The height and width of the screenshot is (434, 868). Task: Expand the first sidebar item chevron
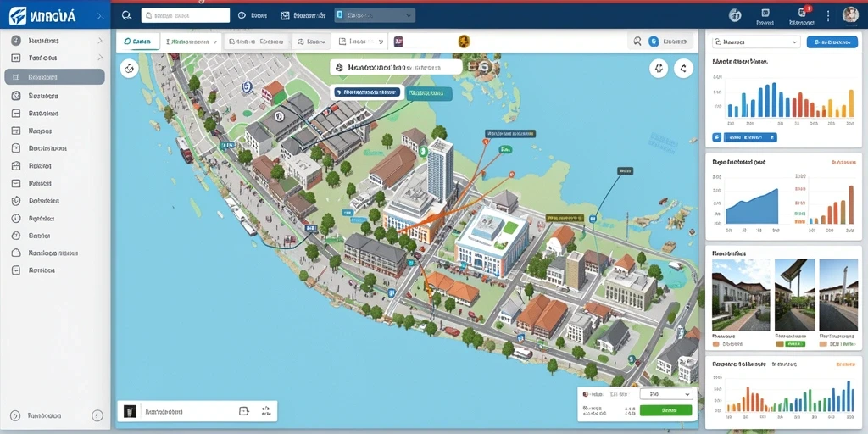click(x=100, y=41)
